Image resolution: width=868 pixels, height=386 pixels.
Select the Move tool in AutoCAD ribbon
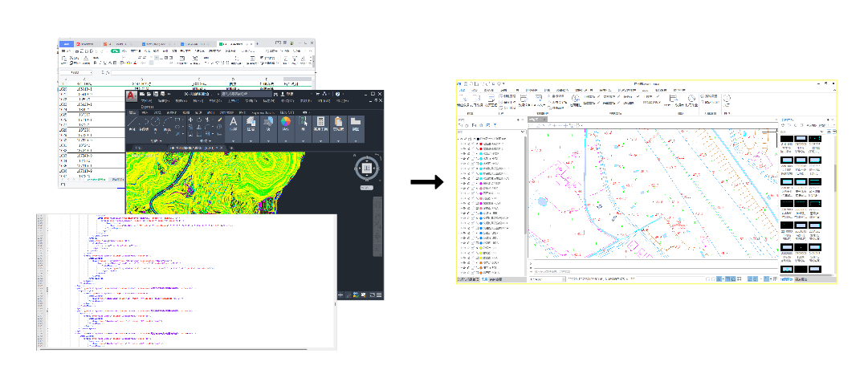point(190,120)
